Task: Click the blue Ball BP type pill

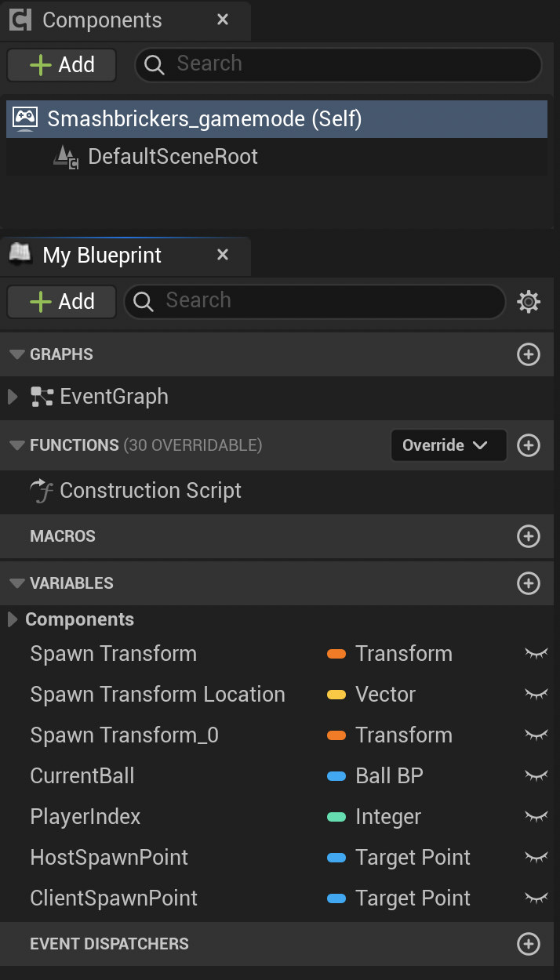Action: pyautogui.click(x=336, y=776)
